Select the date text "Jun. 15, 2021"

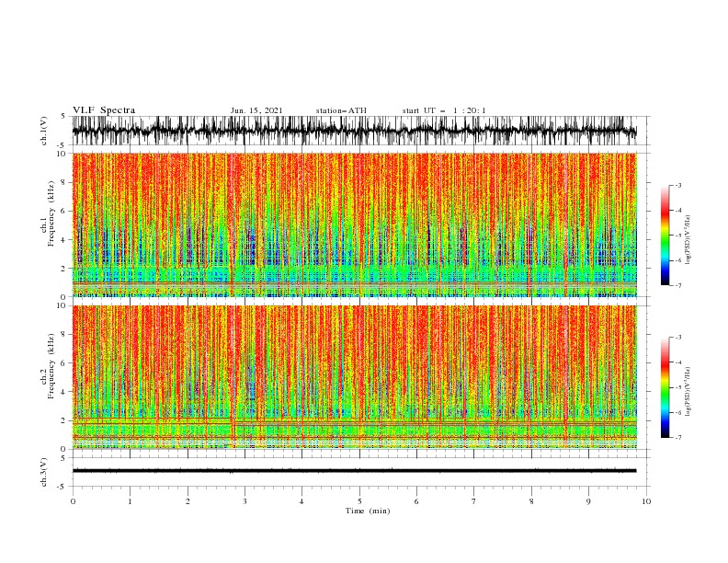click(256, 110)
